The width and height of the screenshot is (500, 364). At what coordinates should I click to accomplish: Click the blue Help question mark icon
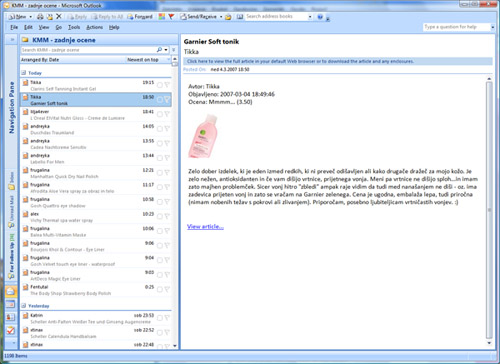(x=320, y=16)
